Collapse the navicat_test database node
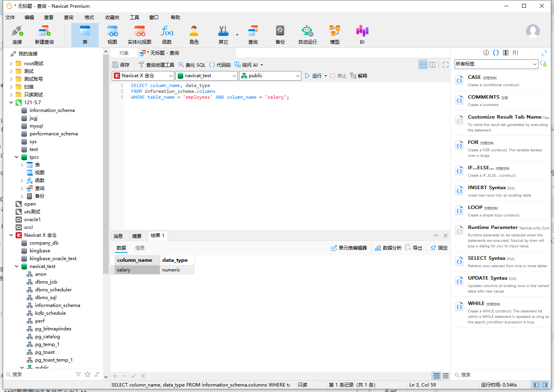The image size is (554, 392). pyautogui.click(x=16, y=266)
